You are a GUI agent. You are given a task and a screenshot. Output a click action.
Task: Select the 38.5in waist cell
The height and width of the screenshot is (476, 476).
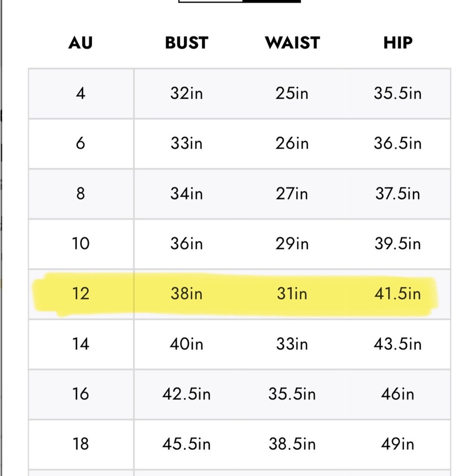coord(292,444)
